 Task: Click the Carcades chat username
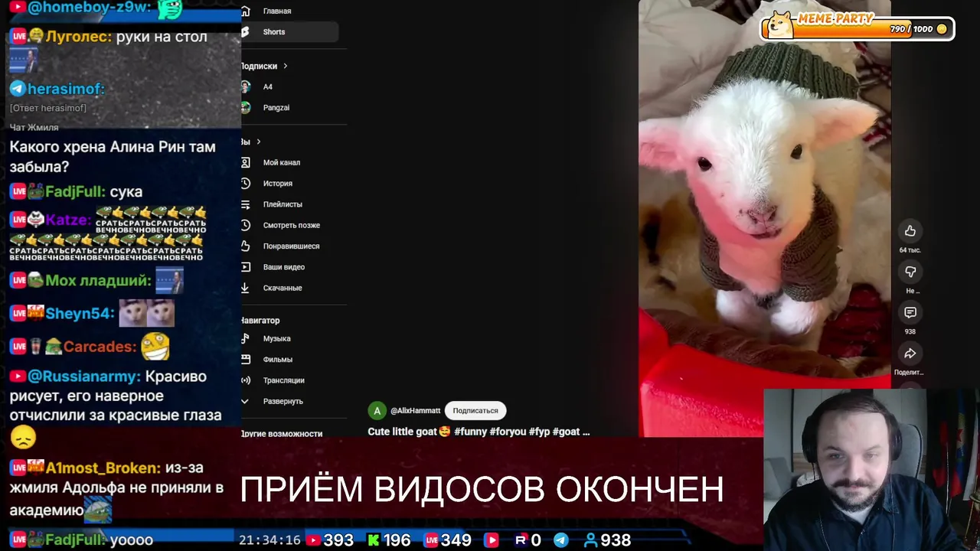(x=100, y=347)
